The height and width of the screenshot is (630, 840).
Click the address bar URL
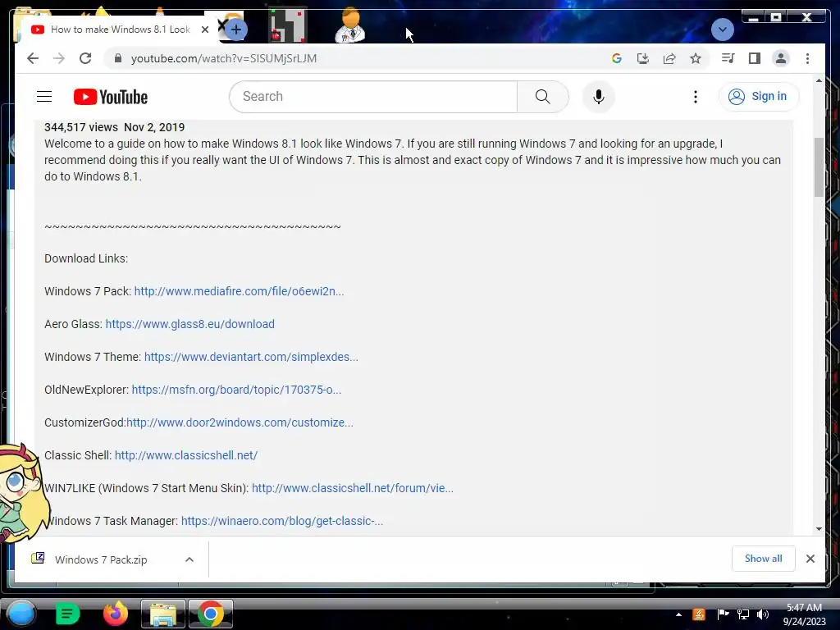click(x=224, y=58)
